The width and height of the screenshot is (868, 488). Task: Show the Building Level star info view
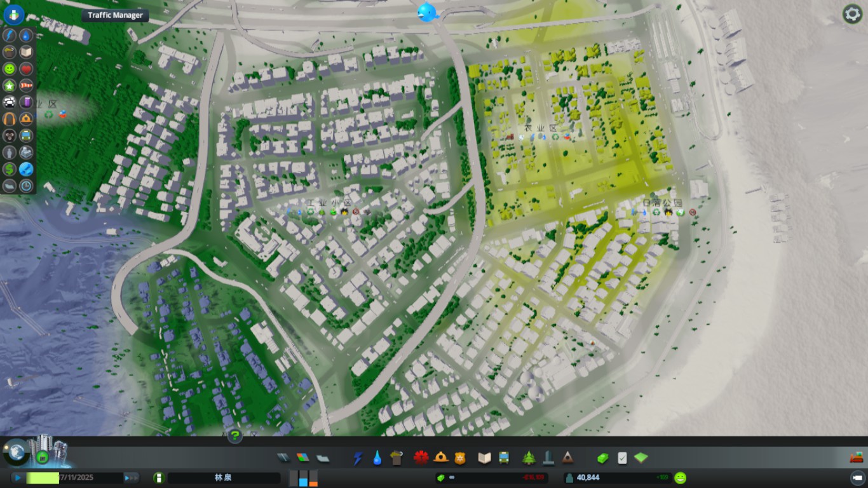[9, 85]
